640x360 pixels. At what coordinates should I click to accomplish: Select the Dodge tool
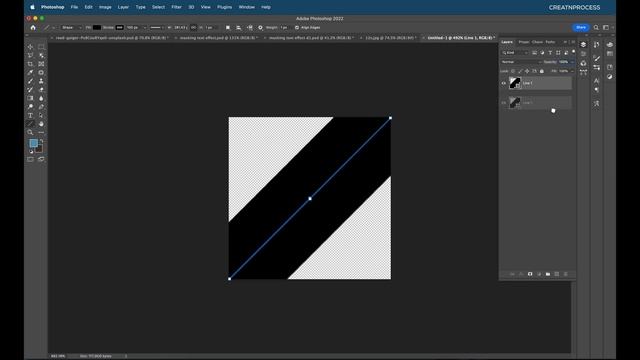click(30, 107)
